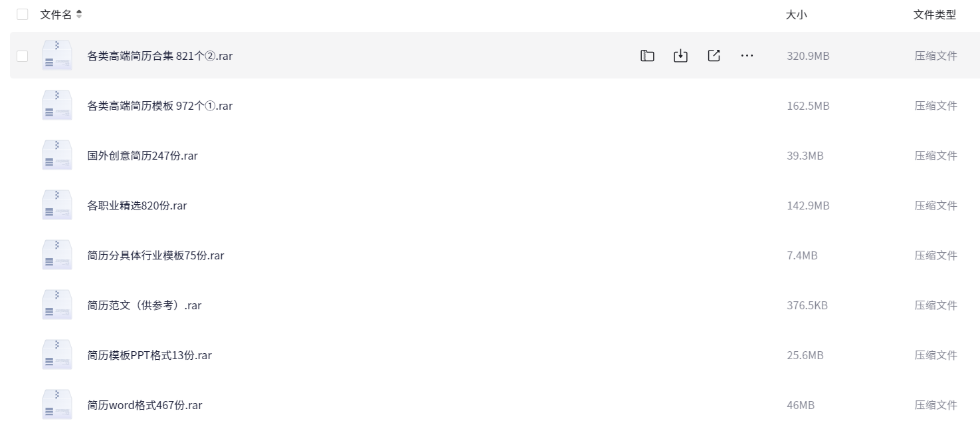Select the 46MB size cell

pyautogui.click(x=801, y=405)
